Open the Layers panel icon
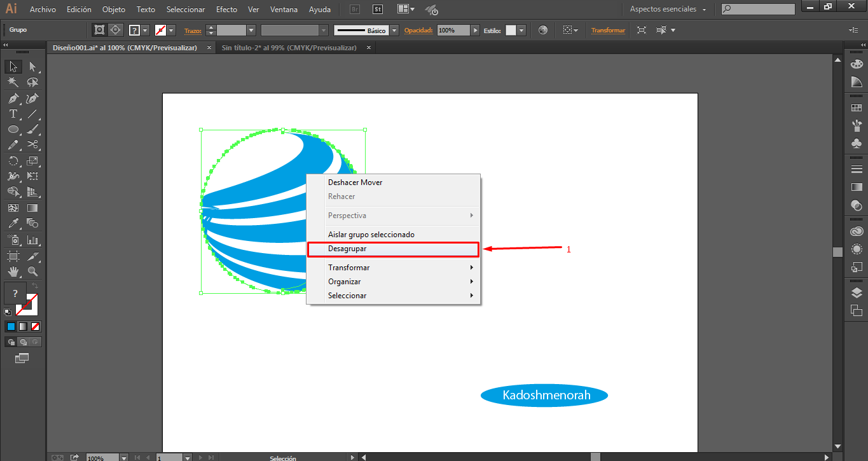This screenshot has width=868, height=461. tap(857, 292)
